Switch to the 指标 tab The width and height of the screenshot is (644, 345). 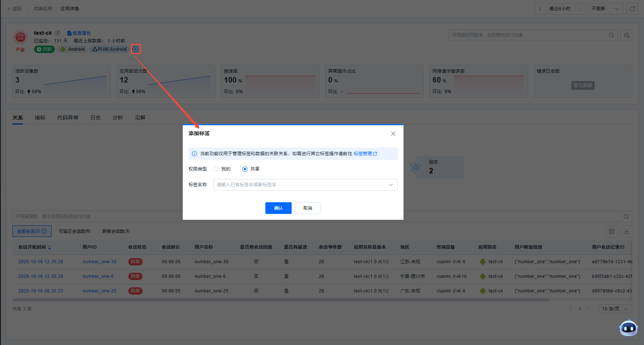[x=40, y=118]
